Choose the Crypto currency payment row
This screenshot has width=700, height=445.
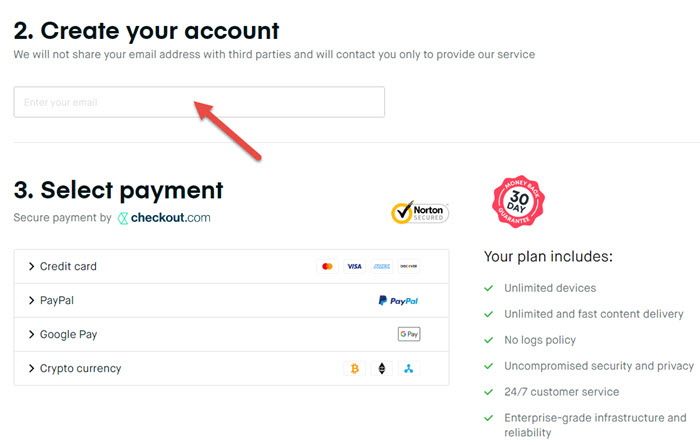tap(231, 369)
